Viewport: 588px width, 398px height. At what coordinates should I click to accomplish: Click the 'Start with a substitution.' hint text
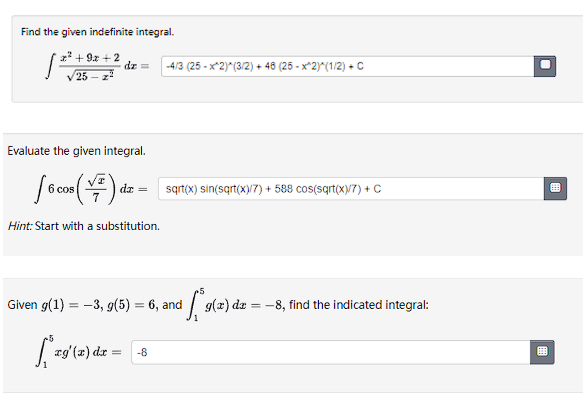pos(97,226)
